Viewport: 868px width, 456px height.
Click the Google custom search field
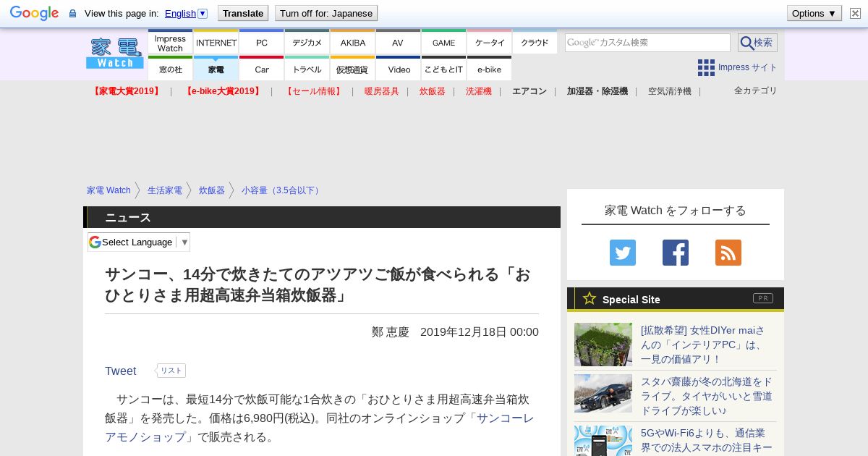(647, 43)
